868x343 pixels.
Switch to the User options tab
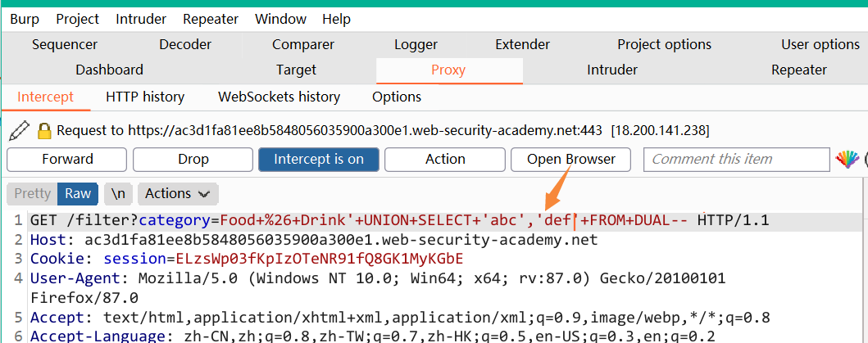[x=820, y=44]
